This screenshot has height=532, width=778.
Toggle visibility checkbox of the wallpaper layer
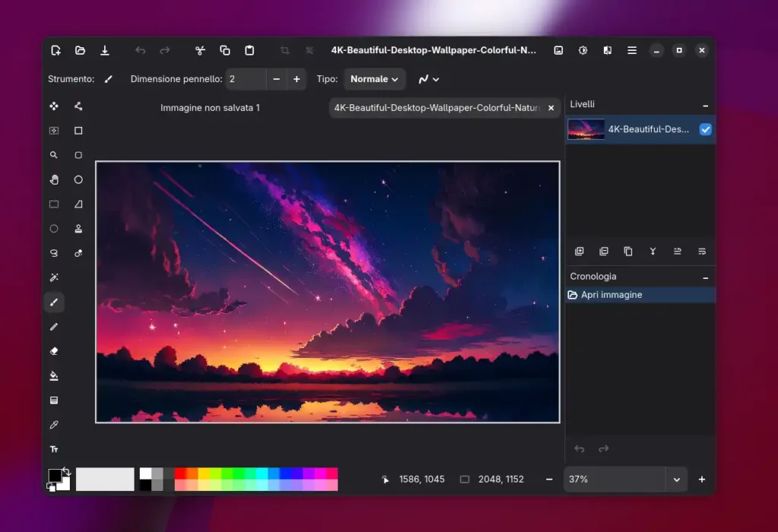click(705, 130)
